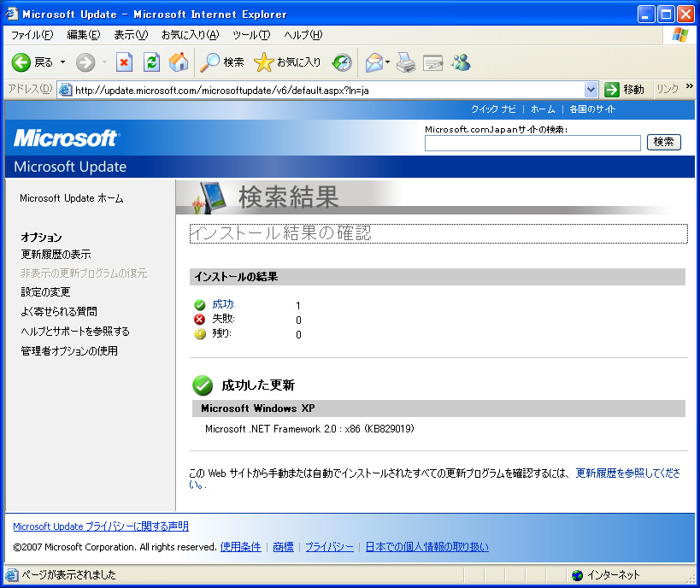Click 非表示の更新プログラムの復元 in the sidebar
700x588 pixels.
(84, 273)
